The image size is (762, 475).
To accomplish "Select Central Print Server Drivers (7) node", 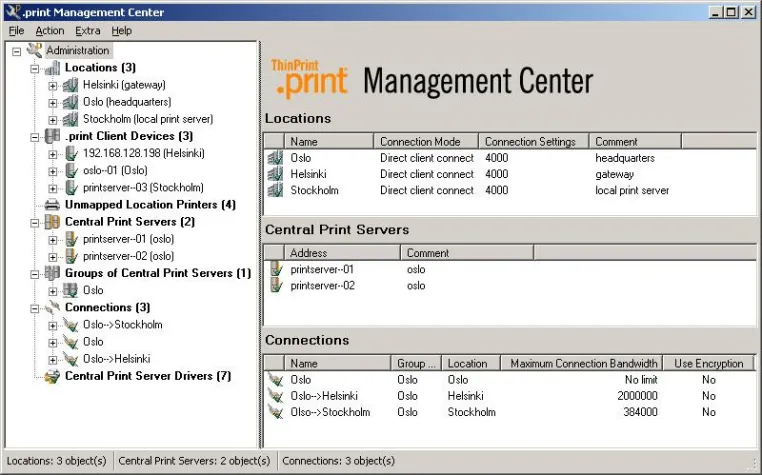I will [x=148, y=376].
